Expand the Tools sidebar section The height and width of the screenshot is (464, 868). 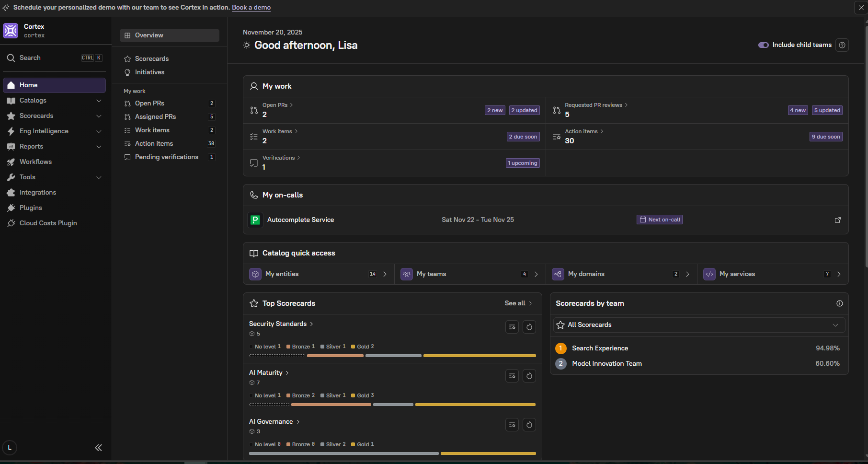tap(99, 177)
